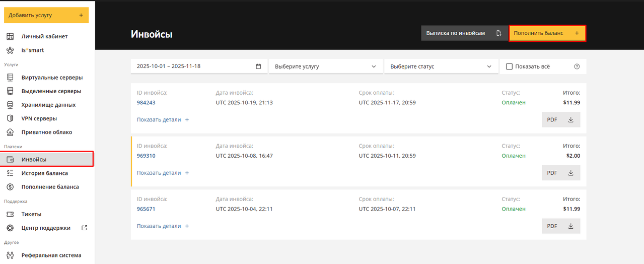Screen dimensions: 644x264
Task: Open the Выберите услугу dropdown
Action: pos(325,66)
